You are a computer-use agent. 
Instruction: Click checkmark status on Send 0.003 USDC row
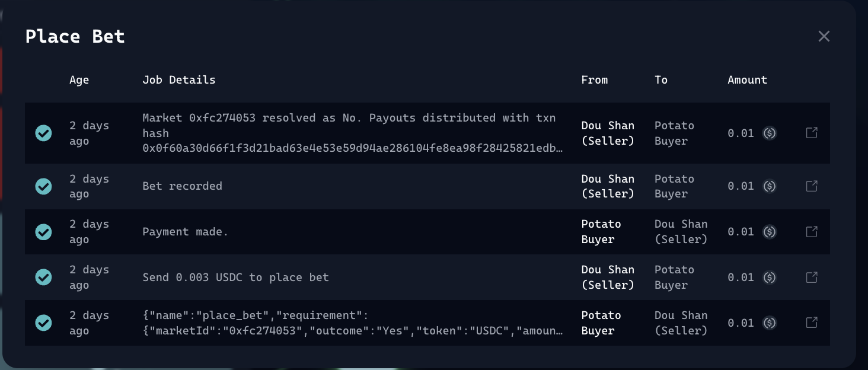pyautogui.click(x=43, y=277)
